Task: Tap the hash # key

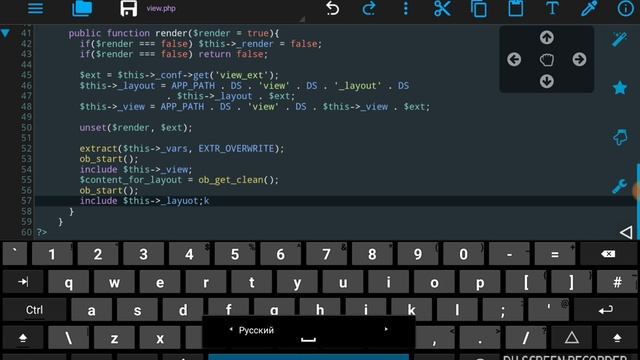Action: point(617,282)
